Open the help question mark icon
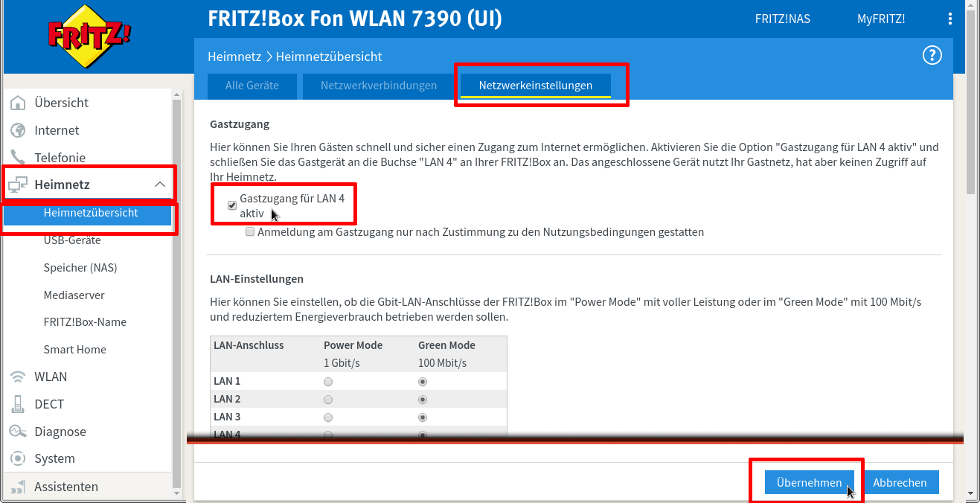The height and width of the screenshot is (503, 980). pos(932,55)
